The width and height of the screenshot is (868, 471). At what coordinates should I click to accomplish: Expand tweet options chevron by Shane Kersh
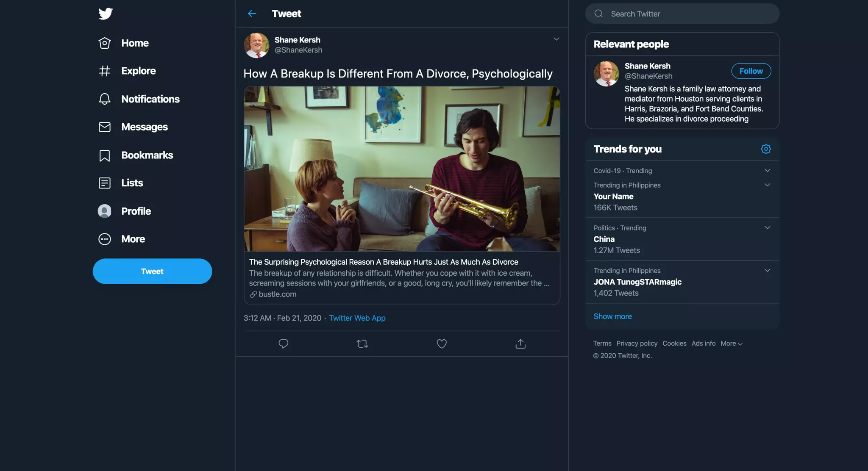[556, 39]
